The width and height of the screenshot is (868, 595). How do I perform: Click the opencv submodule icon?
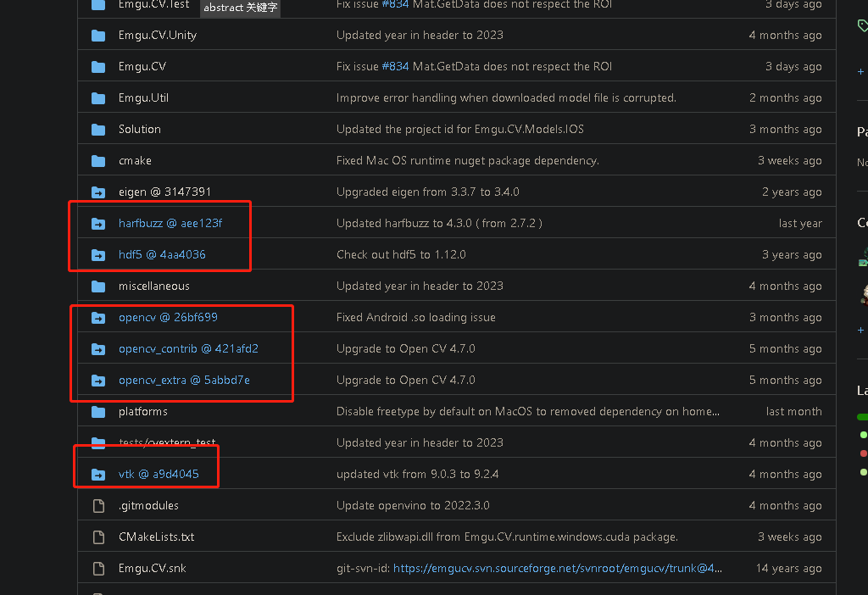98,318
